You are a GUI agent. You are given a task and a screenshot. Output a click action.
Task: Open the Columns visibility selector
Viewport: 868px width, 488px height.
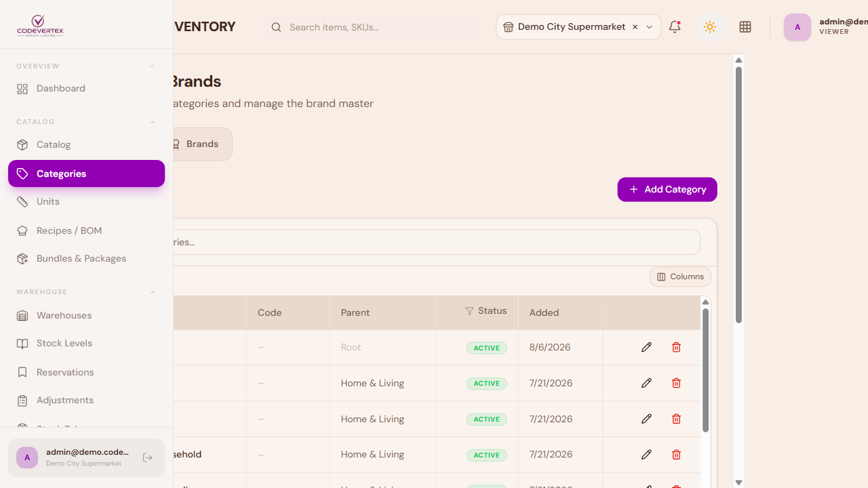click(x=680, y=277)
